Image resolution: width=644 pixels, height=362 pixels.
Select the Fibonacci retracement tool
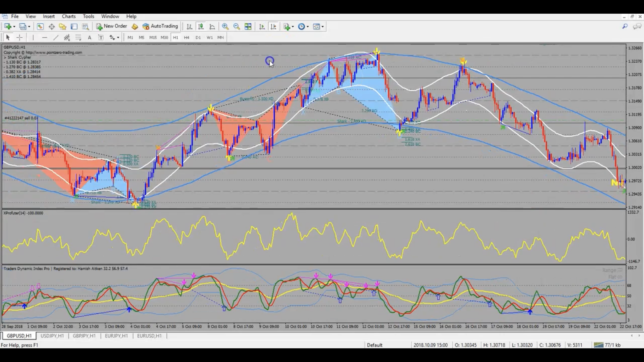(78, 37)
